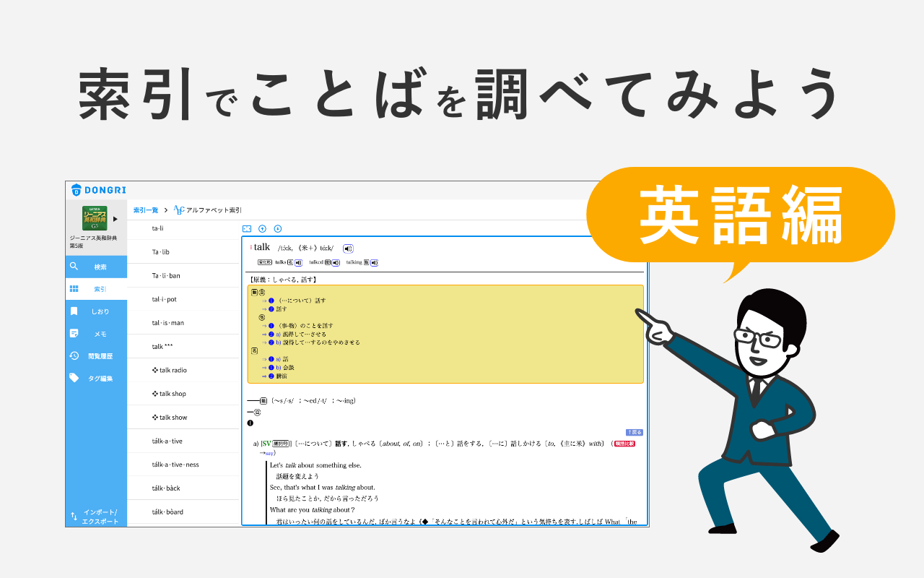Click the tag icon in the sidebar
The image size is (924, 578).
74,378
